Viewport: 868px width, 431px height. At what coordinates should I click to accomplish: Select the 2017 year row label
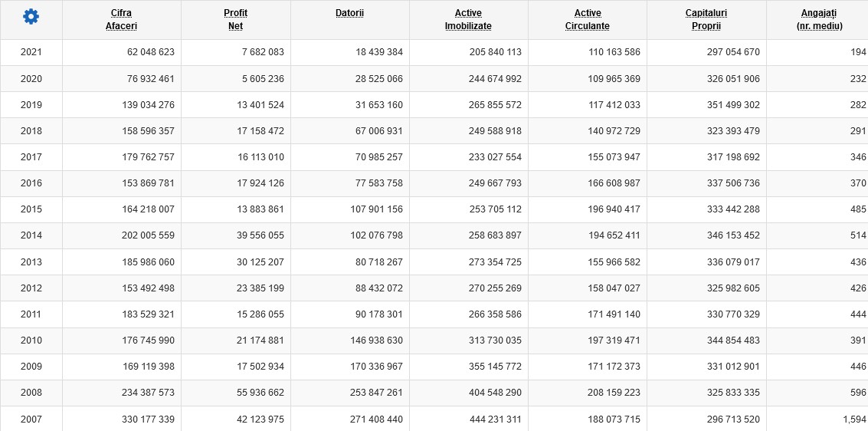[31, 157]
